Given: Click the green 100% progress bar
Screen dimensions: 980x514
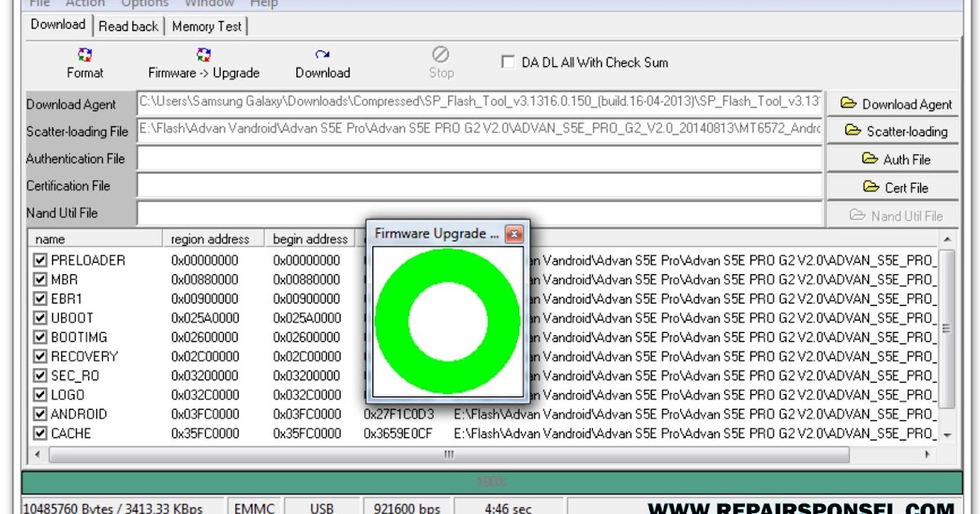Looking at the screenshot, I should pos(490,481).
